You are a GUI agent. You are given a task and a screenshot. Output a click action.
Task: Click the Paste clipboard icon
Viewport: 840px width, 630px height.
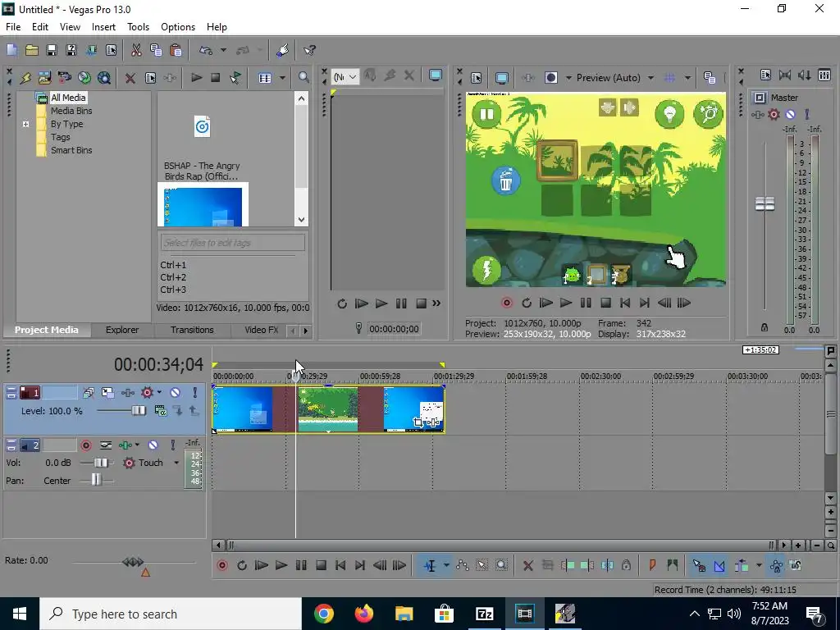(176, 50)
